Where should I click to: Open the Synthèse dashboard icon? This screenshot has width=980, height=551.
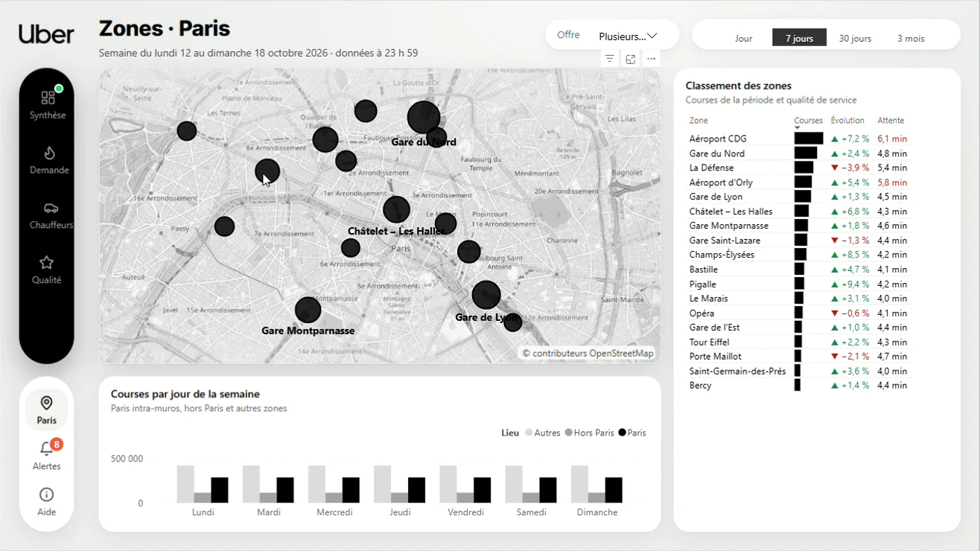pos(48,98)
